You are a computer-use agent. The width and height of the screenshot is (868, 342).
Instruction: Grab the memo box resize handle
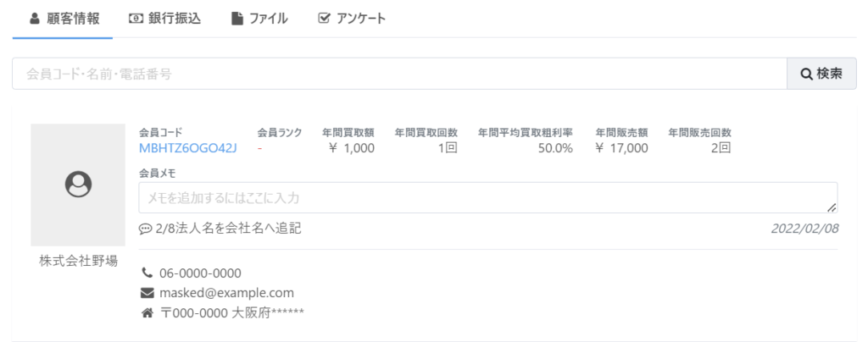click(831, 207)
